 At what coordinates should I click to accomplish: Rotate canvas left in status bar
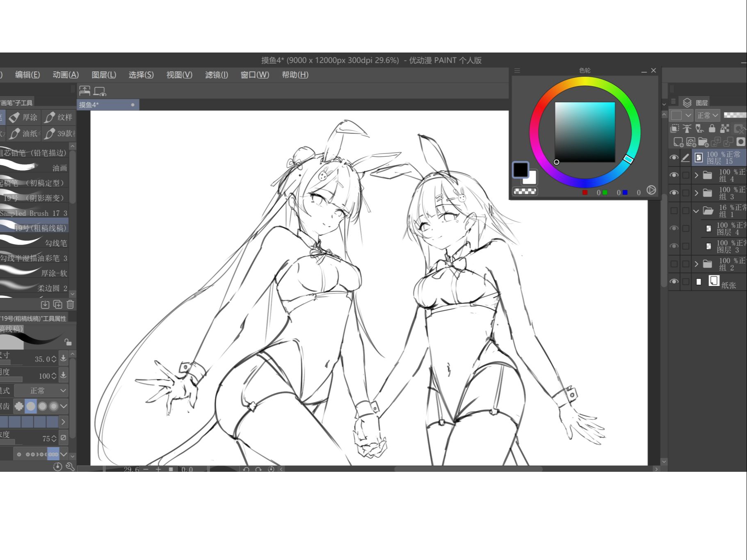pos(246,469)
